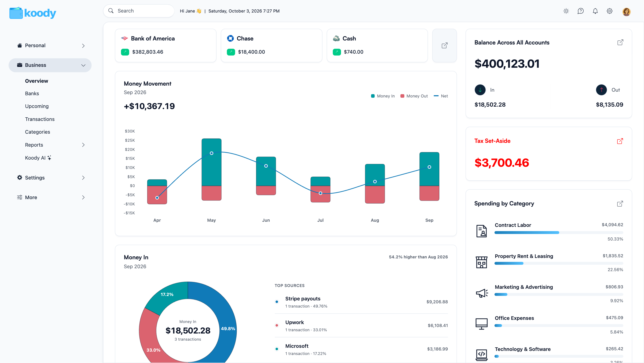Toggle Money In legend series
The height and width of the screenshot is (363, 644).
(x=383, y=96)
